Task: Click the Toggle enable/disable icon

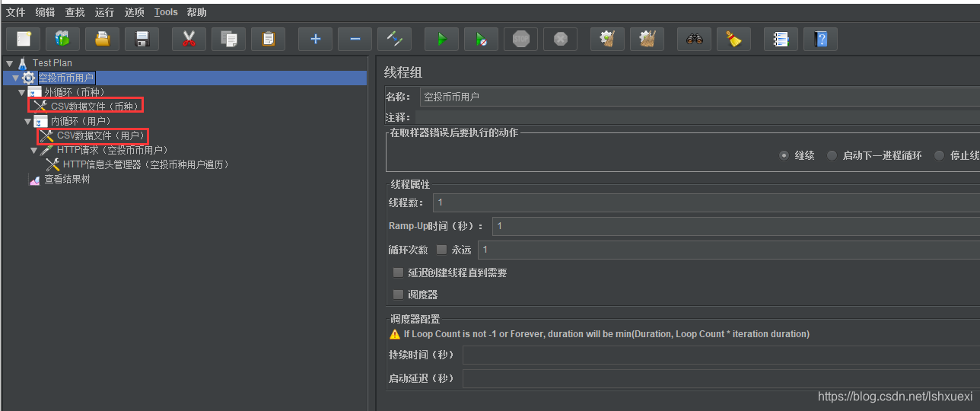Action: [x=394, y=39]
